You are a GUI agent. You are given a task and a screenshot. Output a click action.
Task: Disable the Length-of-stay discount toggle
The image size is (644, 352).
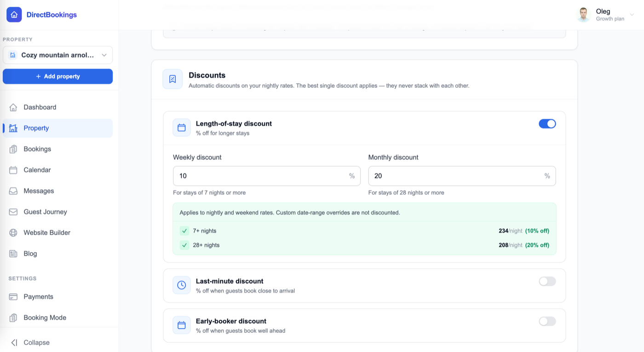click(547, 124)
